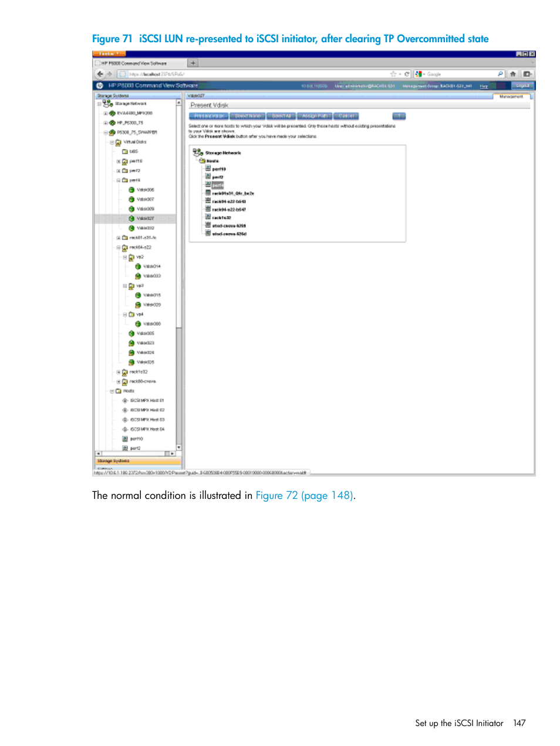The width and height of the screenshot is (560, 746).
Task: Expand the EVA4400_MPX200 node
Action: (106, 113)
